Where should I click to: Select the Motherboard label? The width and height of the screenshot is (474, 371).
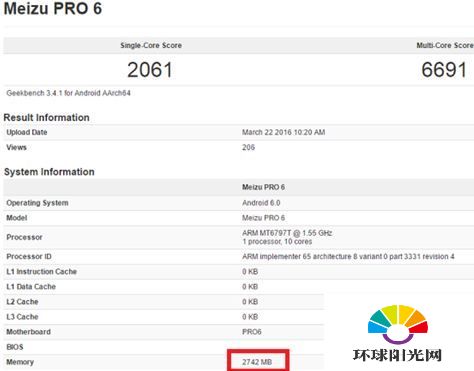point(29,332)
